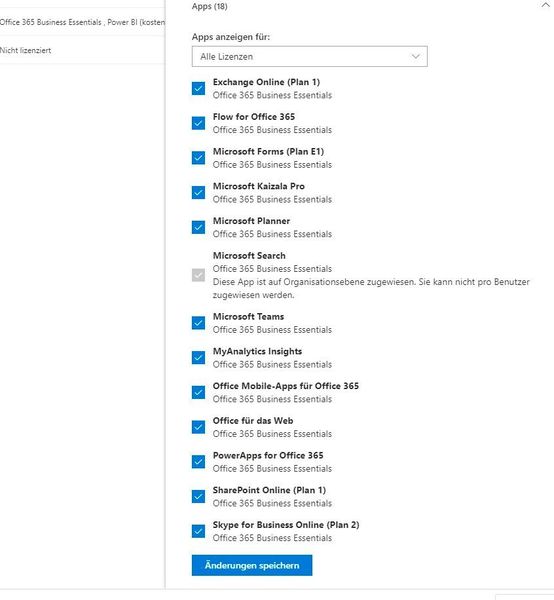Collapse the Apps (18) section chevron

(545, 5)
